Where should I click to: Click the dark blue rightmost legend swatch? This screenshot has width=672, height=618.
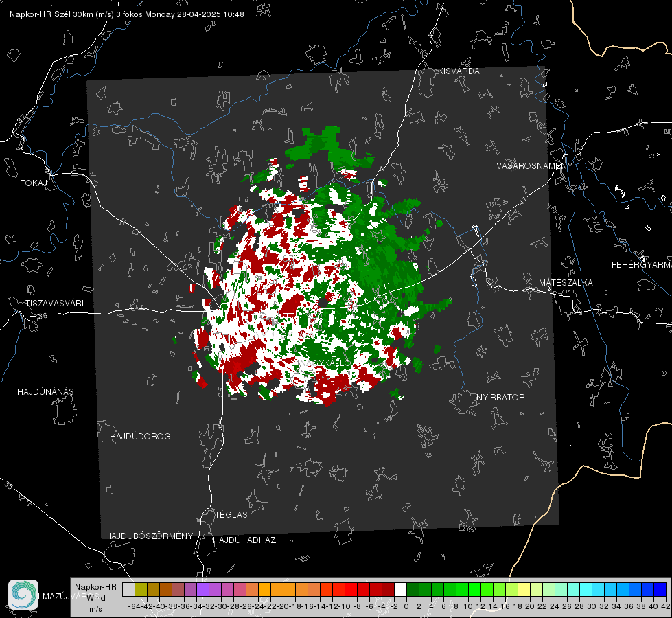660,589
